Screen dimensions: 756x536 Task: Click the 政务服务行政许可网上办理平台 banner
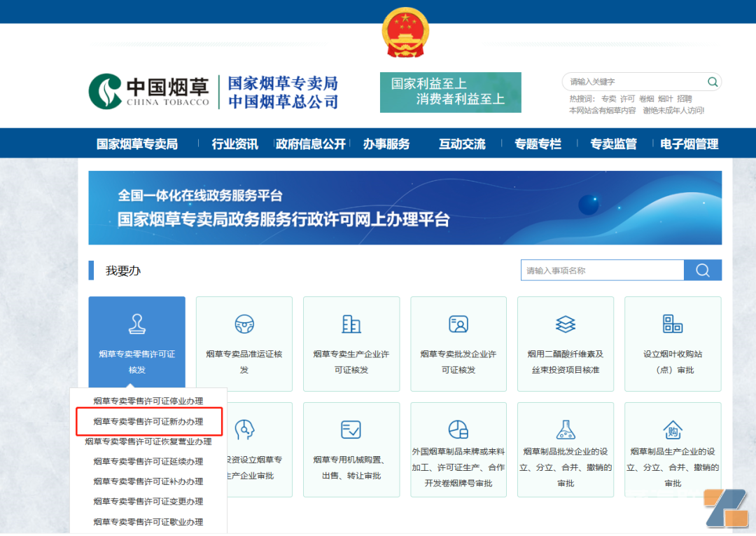(x=405, y=208)
